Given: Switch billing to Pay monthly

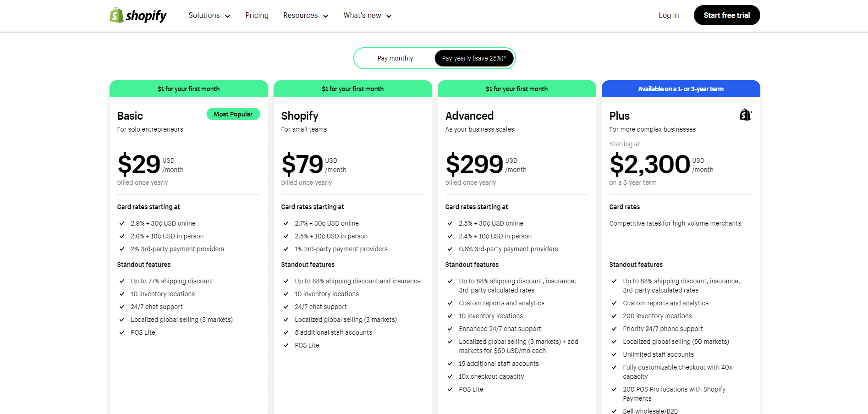Looking at the screenshot, I should pos(395,58).
